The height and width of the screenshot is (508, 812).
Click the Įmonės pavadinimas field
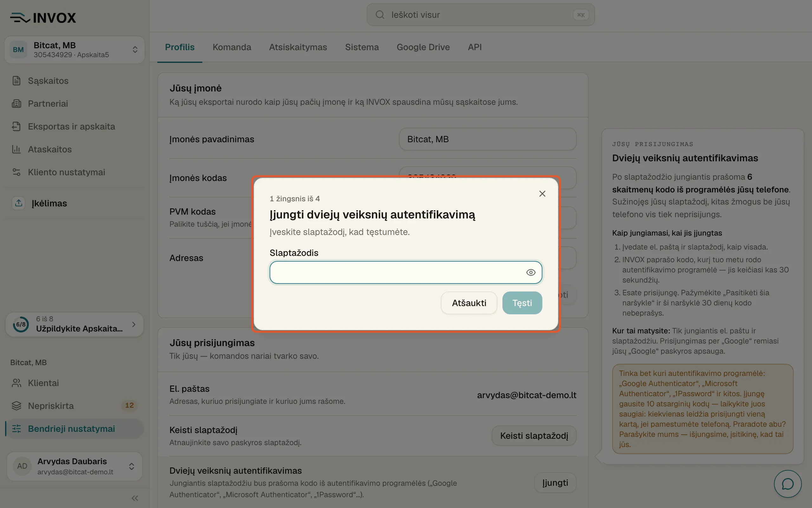pyautogui.click(x=488, y=139)
